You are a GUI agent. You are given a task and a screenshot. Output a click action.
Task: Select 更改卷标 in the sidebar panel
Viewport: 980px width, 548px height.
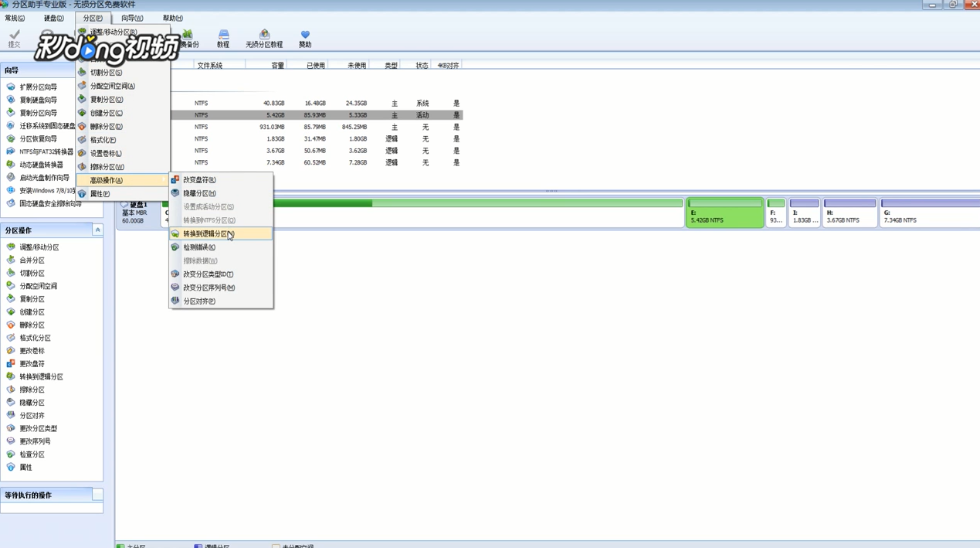pyautogui.click(x=32, y=351)
